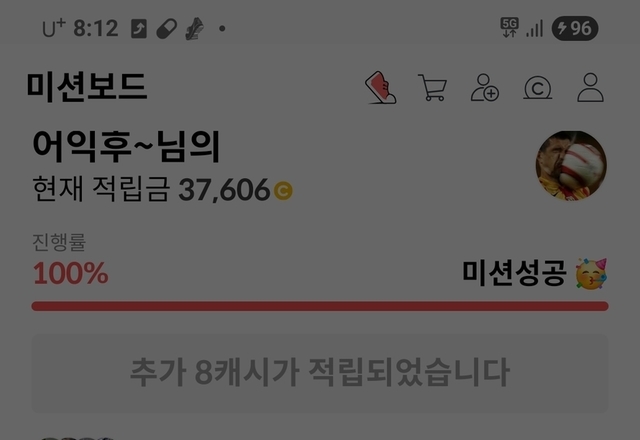The height and width of the screenshot is (440, 640).
Task: Tap the 진행률 label
Action: pyautogui.click(x=59, y=242)
